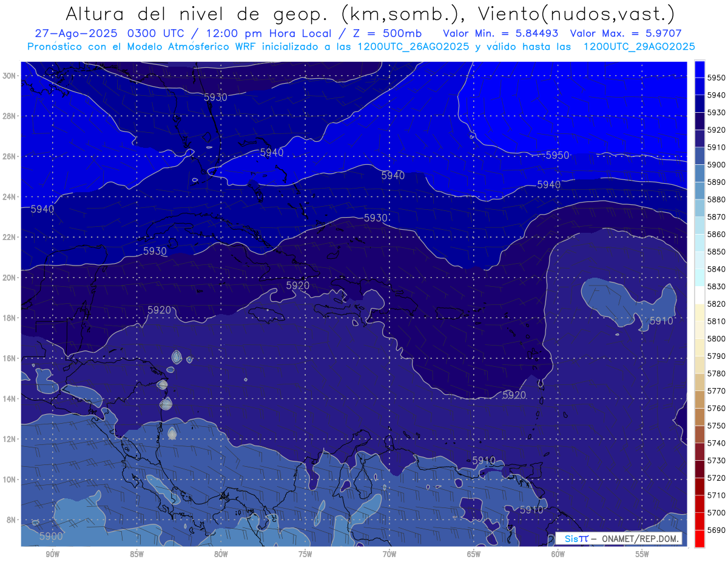Click the '1200UTC_26AGO2025' initialization time
The image size is (728, 562).
[413, 47]
